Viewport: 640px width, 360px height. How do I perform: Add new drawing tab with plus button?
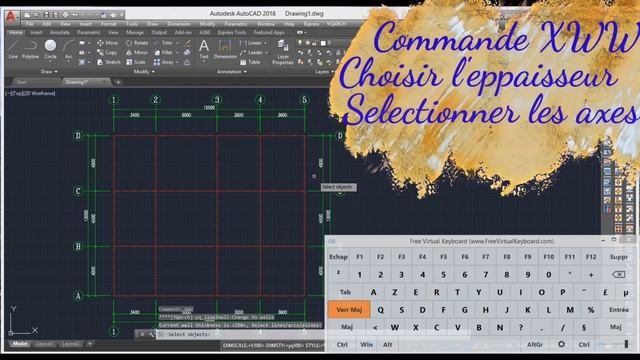click(x=118, y=82)
